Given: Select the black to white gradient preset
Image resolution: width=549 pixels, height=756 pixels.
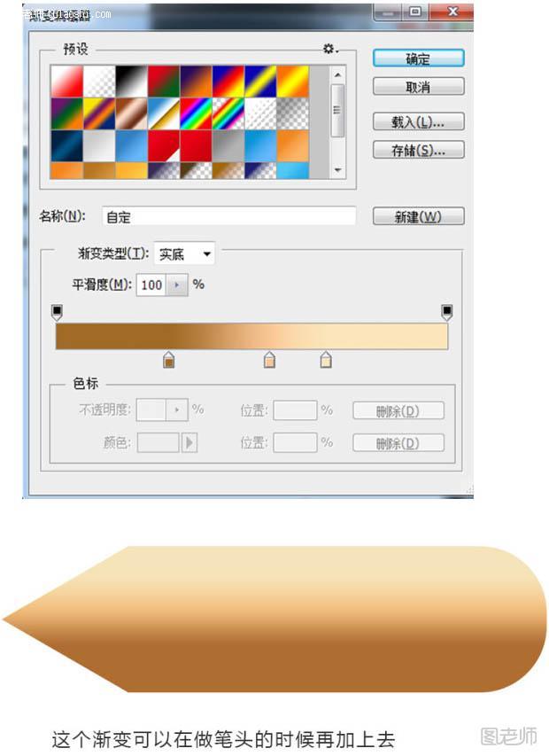Looking at the screenshot, I should tap(131, 81).
